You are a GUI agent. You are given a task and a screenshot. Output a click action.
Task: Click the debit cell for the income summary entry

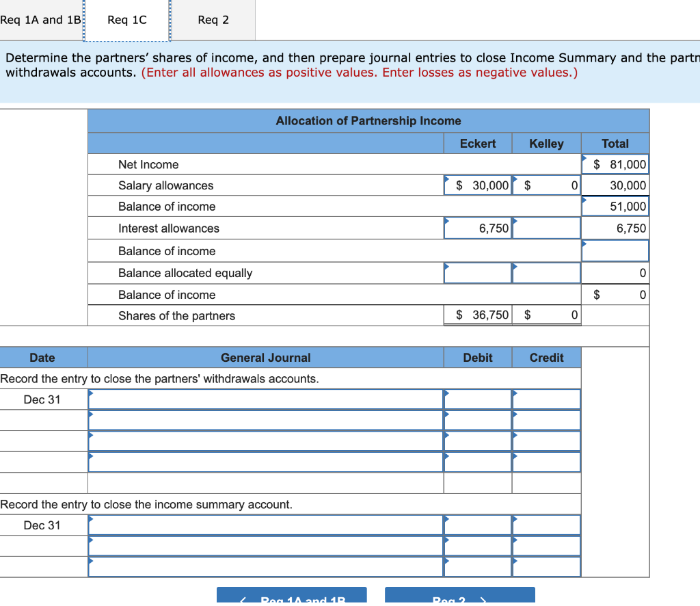(x=477, y=525)
